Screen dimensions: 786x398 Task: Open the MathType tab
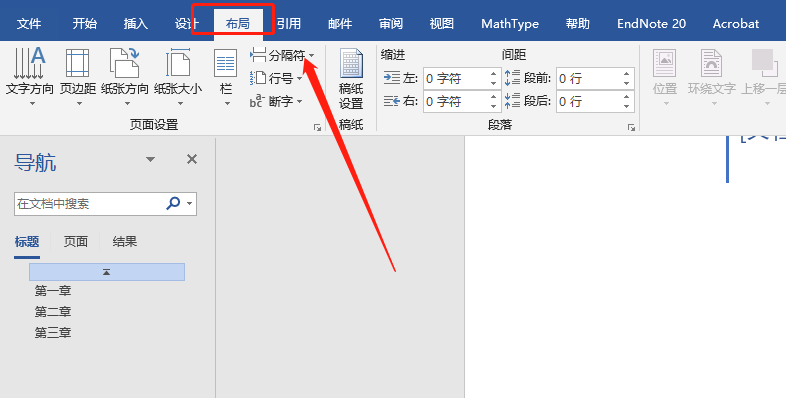[x=510, y=24]
